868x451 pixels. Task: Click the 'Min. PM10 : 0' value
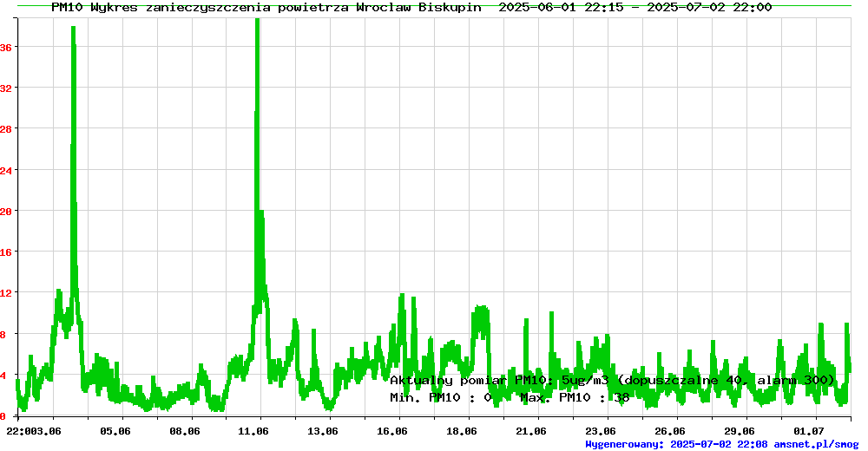pyautogui.click(x=441, y=397)
